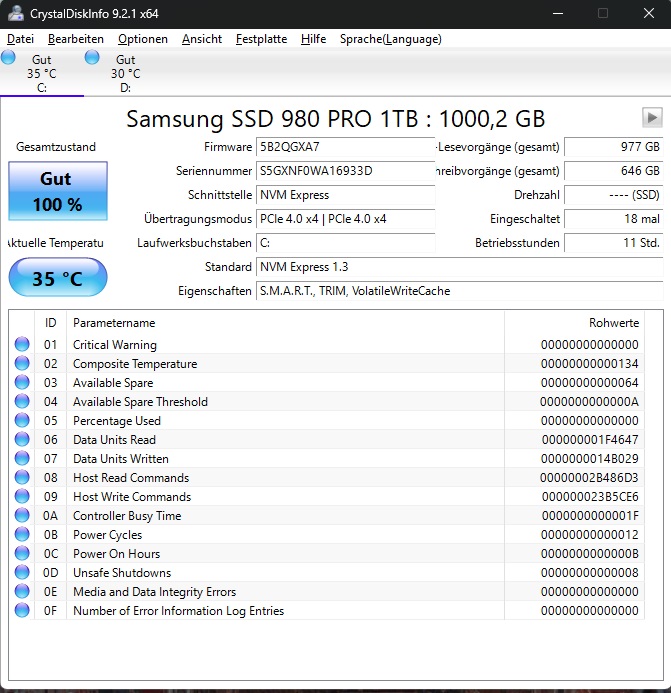Click status orb of Data Units Written row
Viewport: 671px width, 693px height.
click(x=22, y=458)
